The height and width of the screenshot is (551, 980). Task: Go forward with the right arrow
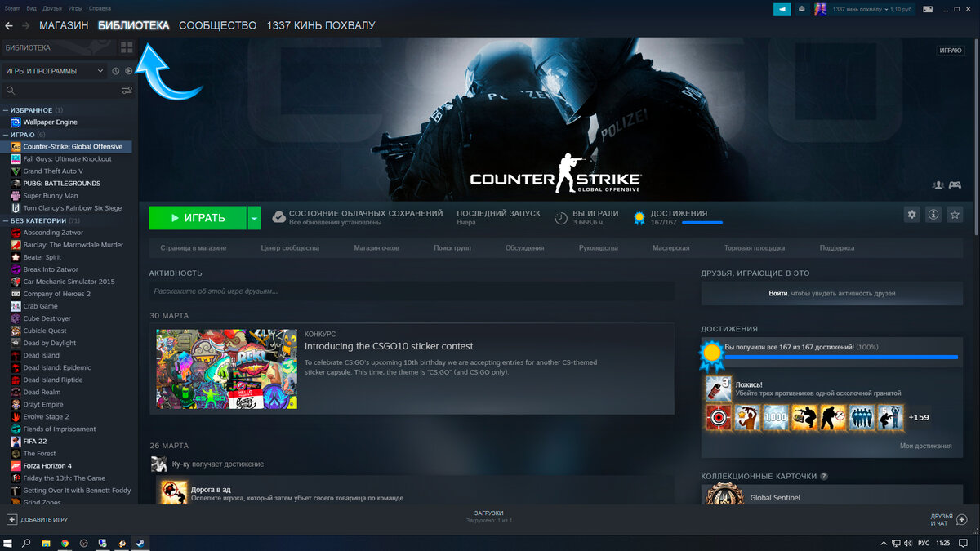click(26, 25)
